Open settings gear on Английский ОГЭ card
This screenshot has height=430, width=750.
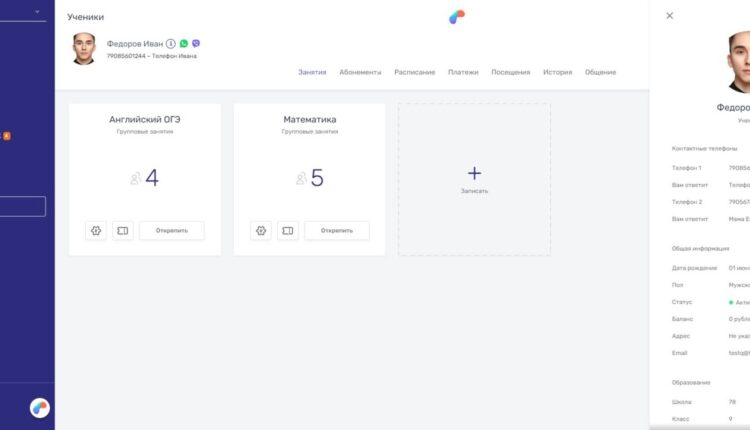(x=96, y=230)
